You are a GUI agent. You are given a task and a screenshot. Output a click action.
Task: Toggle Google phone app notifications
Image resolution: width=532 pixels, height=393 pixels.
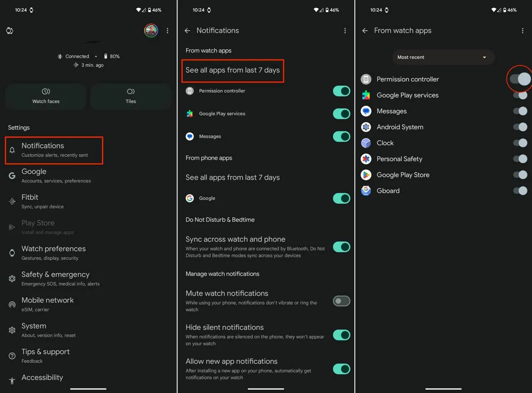341,198
